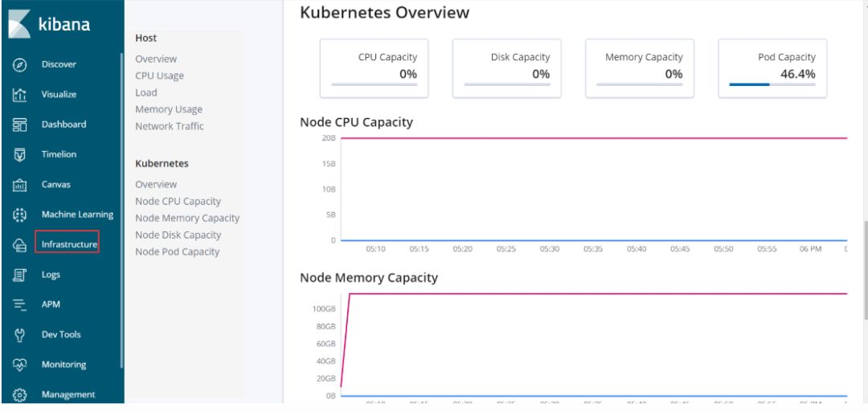
Task: Click the Infrastructure icon in sidebar
Action: tap(19, 245)
